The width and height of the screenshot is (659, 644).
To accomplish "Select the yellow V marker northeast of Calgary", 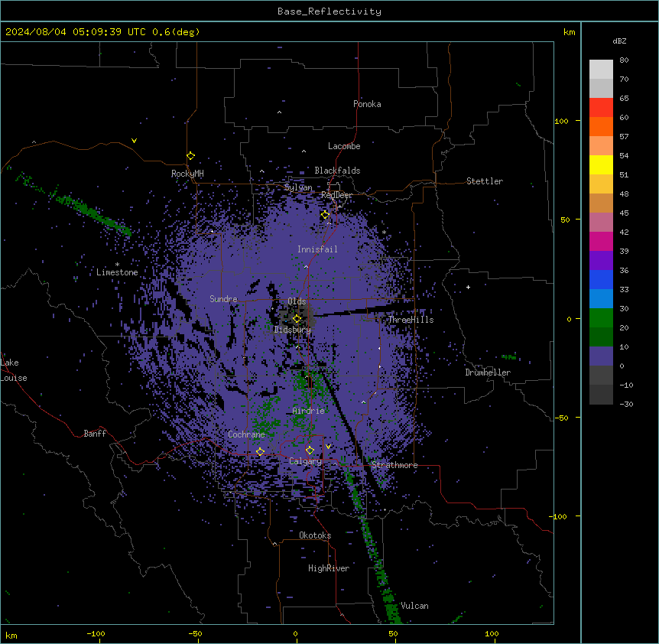I will (328, 447).
